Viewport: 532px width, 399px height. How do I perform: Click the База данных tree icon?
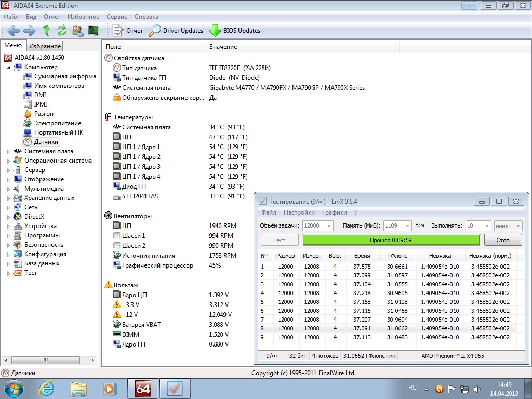[18, 263]
